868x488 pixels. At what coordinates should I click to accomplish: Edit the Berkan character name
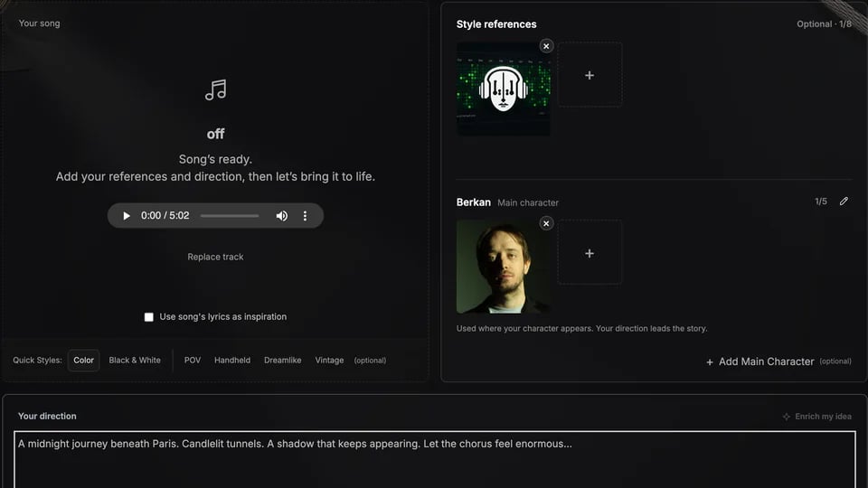pyautogui.click(x=844, y=202)
